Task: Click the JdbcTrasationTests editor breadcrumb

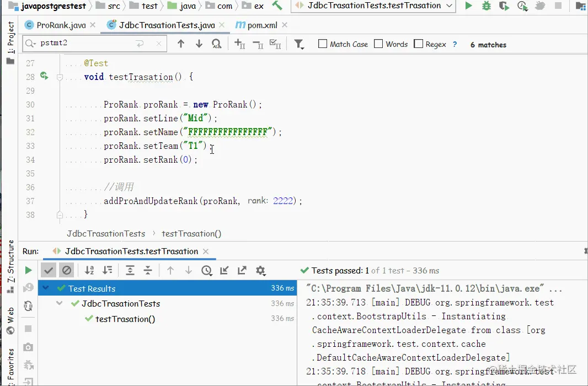Action: pos(106,233)
